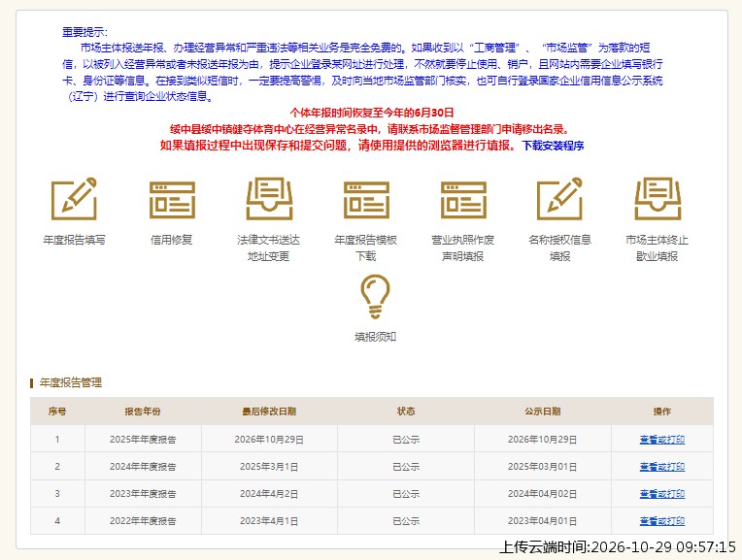Open 查看或打印 for the 2024年年度报告 row
Screen dimensions: 742x560
[x=662, y=467]
